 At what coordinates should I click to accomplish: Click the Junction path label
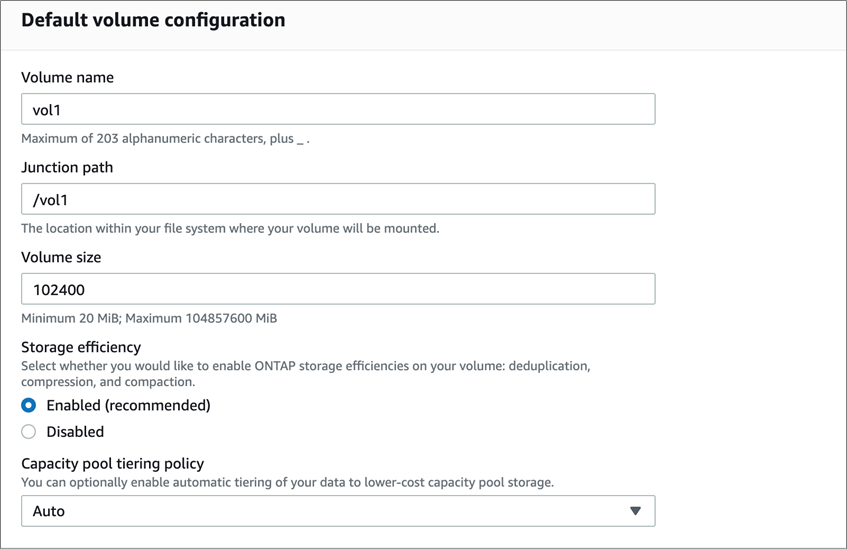[x=67, y=167]
